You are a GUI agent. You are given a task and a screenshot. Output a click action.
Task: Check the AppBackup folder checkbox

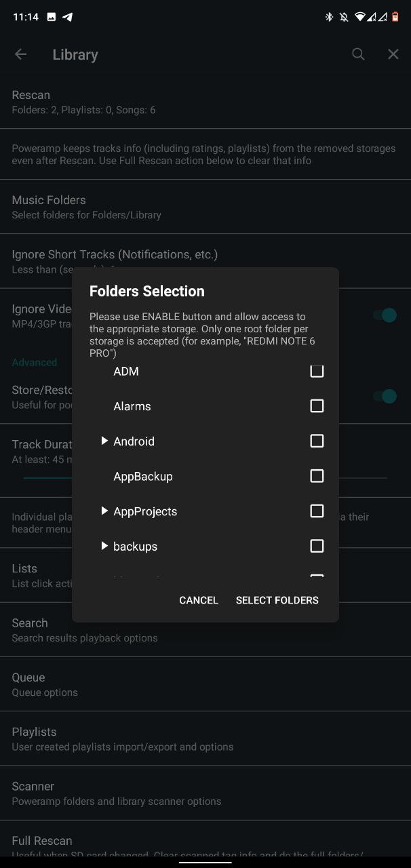point(317,476)
